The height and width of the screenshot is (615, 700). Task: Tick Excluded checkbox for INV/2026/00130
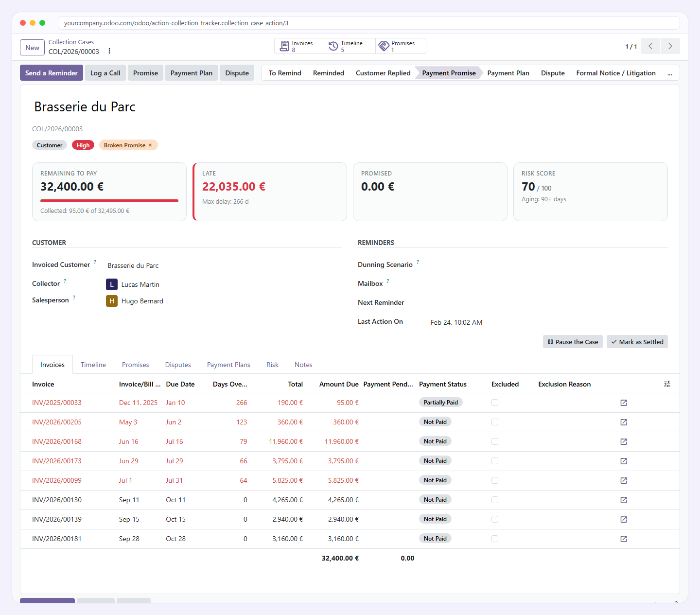(x=495, y=500)
